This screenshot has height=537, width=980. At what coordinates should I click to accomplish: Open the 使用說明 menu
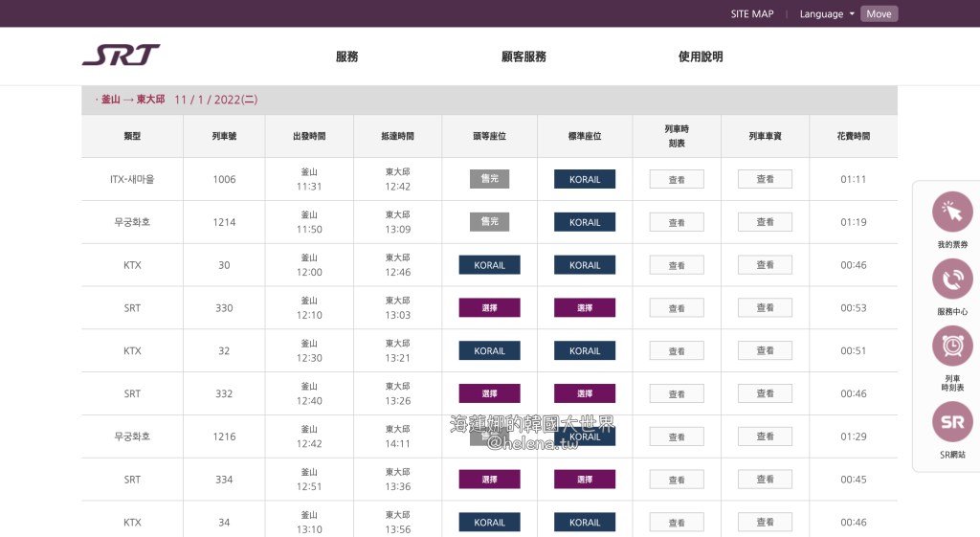click(x=701, y=56)
